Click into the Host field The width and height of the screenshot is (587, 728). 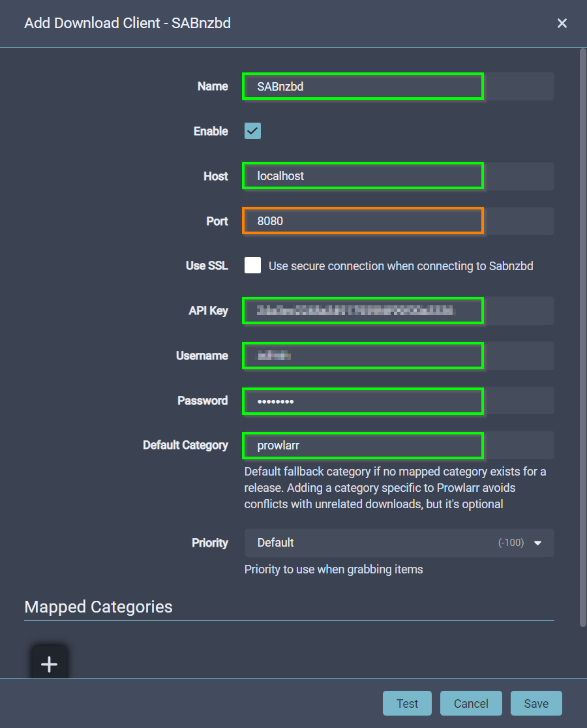click(363, 176)
